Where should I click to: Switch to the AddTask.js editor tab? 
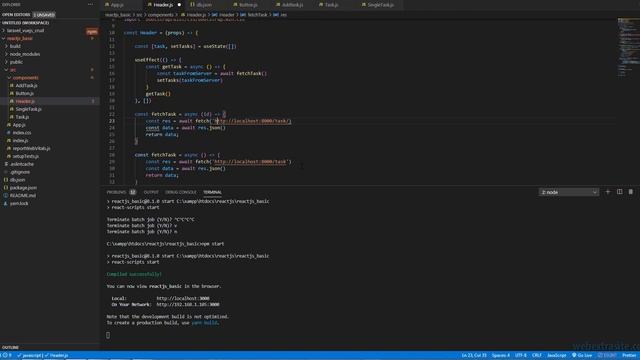coord(292,5)
